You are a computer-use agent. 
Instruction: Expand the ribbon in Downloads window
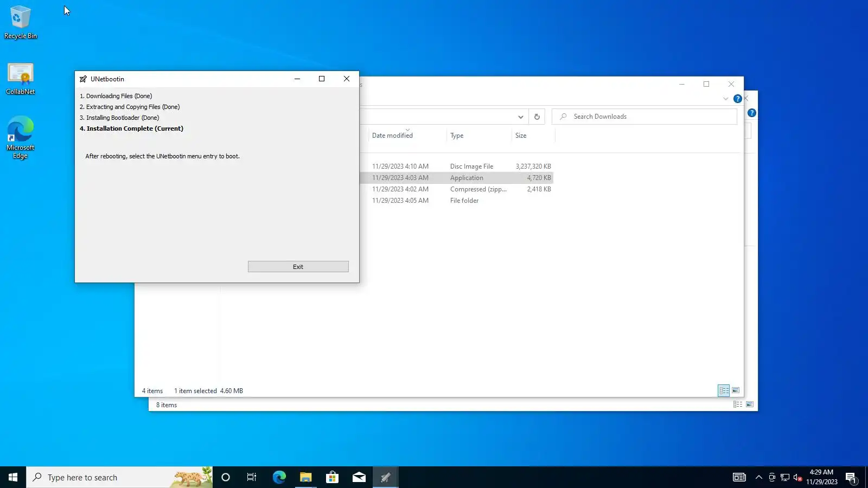(726, 99)
